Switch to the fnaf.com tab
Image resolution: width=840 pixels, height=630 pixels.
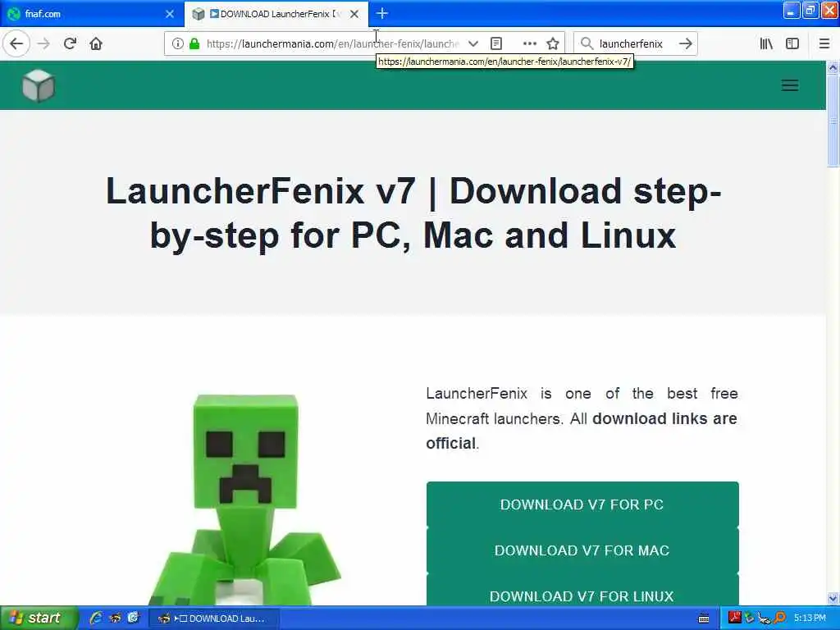85,14
